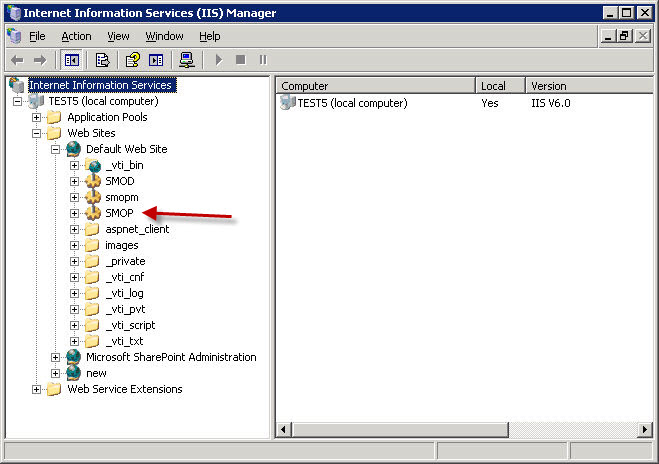The height and width of the screenshot is (464, 659).
Task: Click the IIS Manager title bar icon
Action: [x=14, y=13]
